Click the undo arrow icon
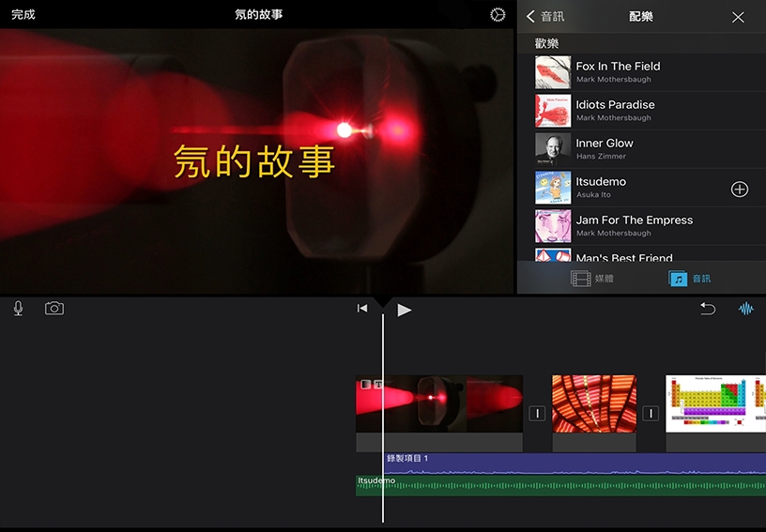The width and height of the screenshot is (766, 532). click(x=707, y=309)
